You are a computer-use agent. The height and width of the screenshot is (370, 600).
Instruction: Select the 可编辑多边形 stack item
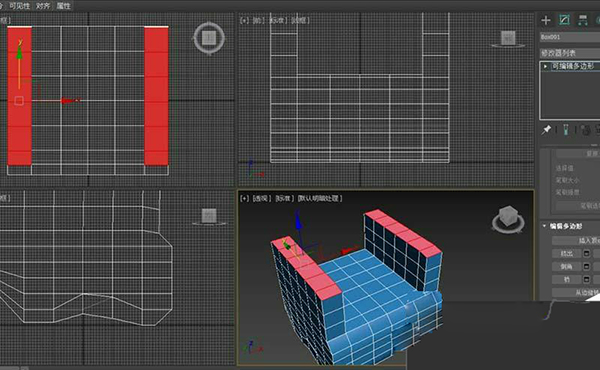(573, 66)
